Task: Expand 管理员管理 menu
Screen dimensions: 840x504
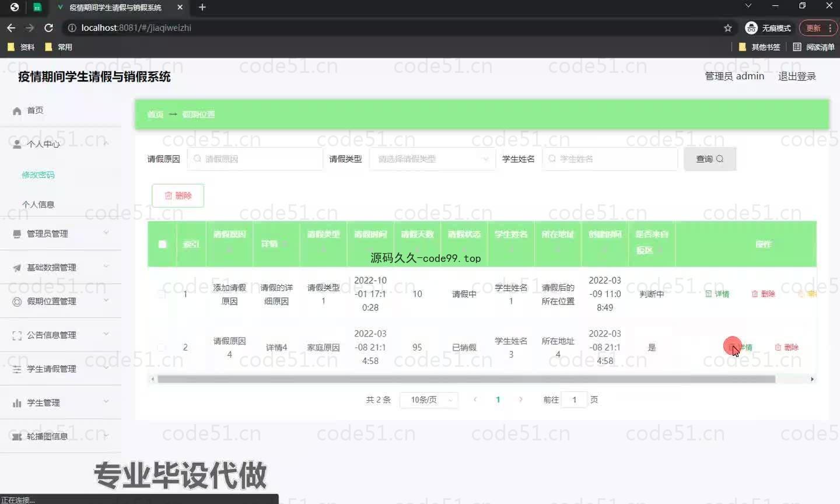Action: [61, 233]
